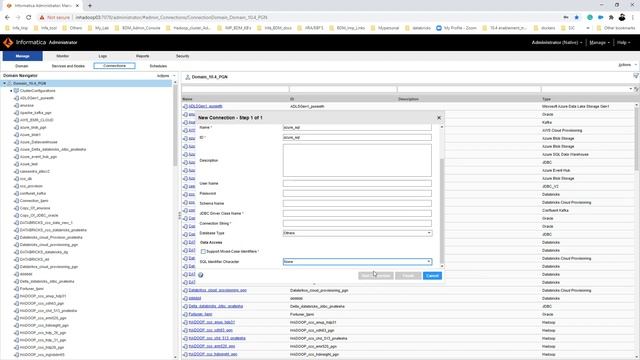Click the Name column filter box
Viewport: 640px width, 360px height.
click(235, 89)
